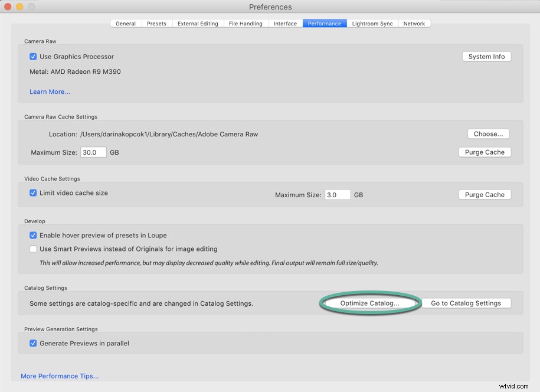The height and width of the screenshot is (392, 540).
Task: Uncheck Limit video cache size
Action: [x=33, y=192]
